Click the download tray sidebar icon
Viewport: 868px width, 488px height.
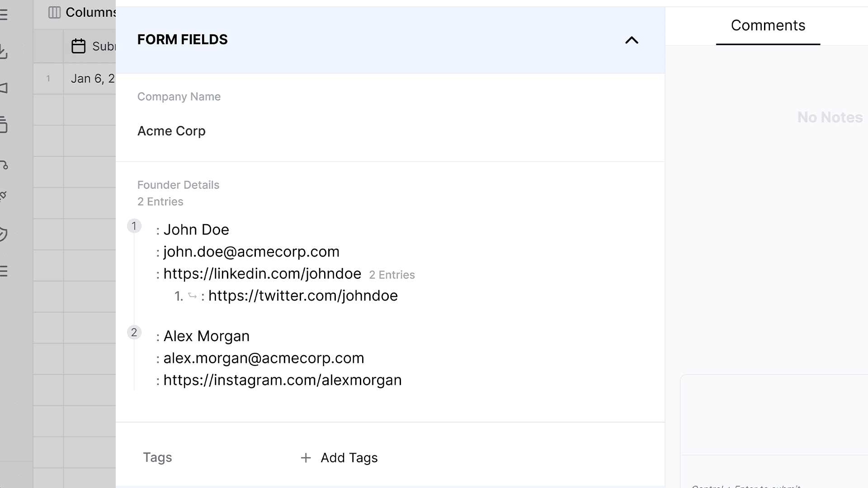point(4,51)
